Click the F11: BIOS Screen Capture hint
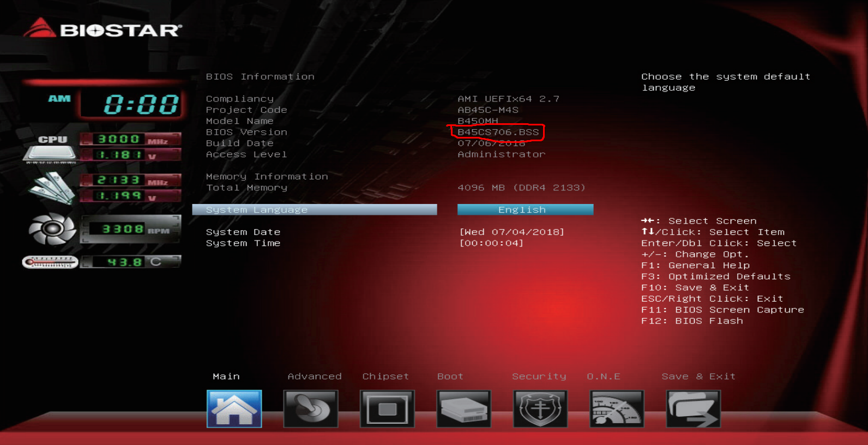Image resolution: width=868 pixels, height=445 pixels. (722, 310)
